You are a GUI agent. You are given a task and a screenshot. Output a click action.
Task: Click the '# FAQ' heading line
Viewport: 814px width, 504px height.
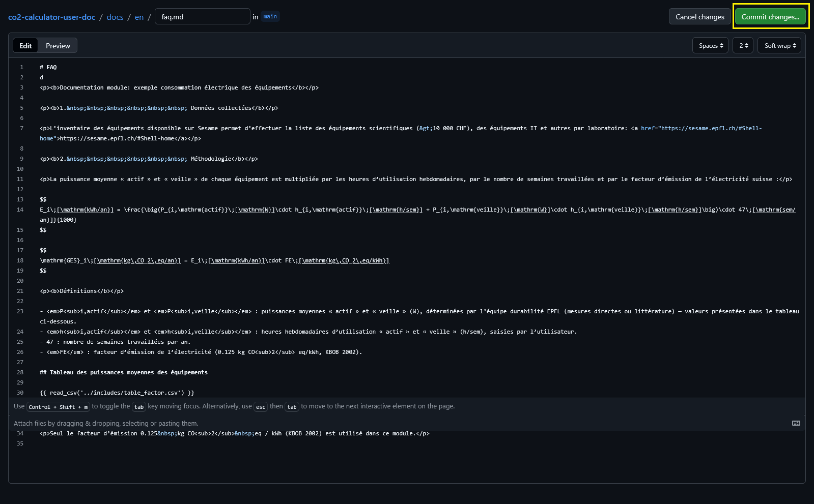(48, 67)
